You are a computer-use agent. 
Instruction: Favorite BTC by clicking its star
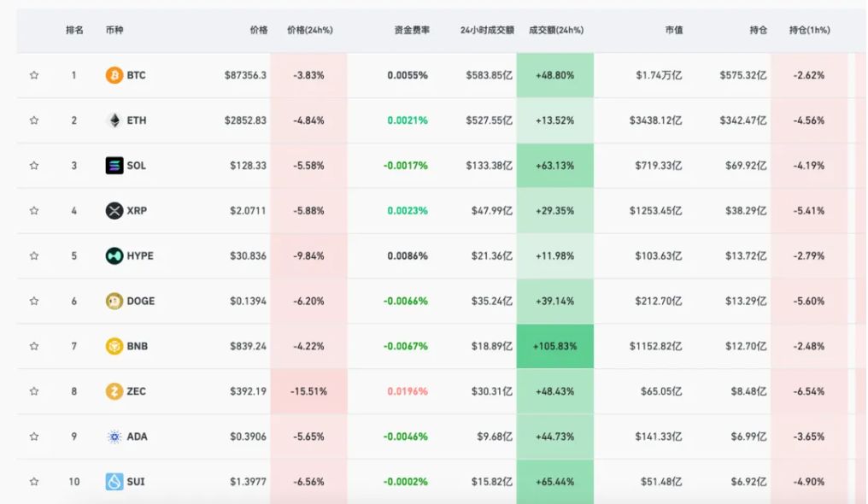click(34, 75)
